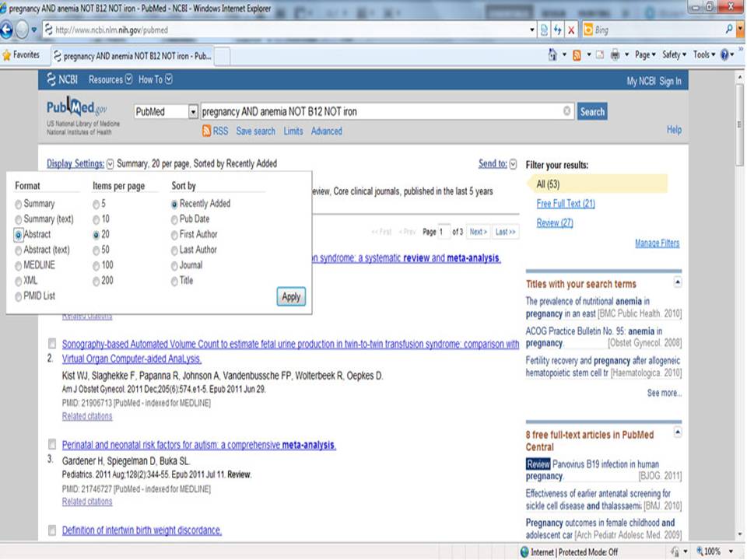Click the Compatibility View page icon

tap(544, 30)
